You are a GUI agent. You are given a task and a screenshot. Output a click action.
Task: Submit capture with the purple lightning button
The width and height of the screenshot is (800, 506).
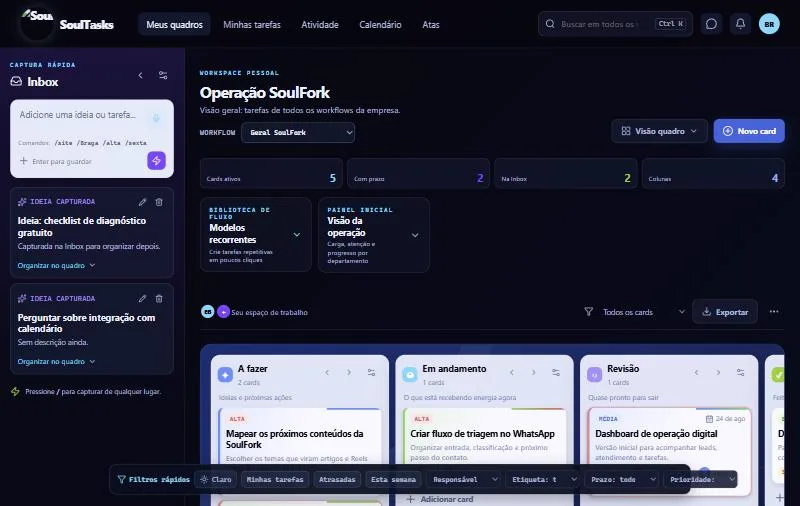pyautogui.click(x=156, y=161)
